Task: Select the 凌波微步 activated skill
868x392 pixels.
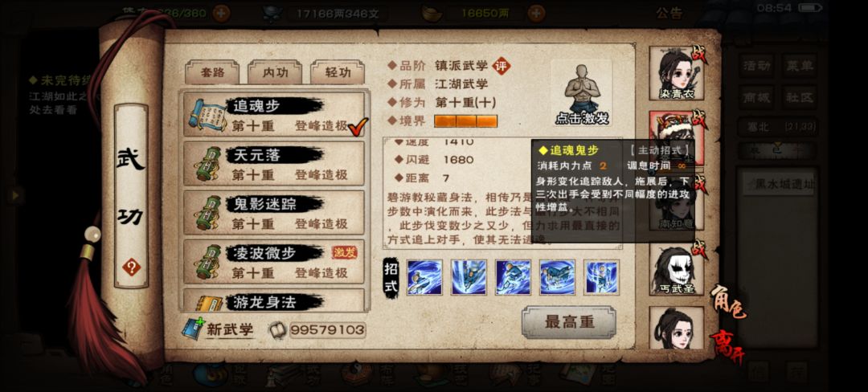Action: [274, 262]
